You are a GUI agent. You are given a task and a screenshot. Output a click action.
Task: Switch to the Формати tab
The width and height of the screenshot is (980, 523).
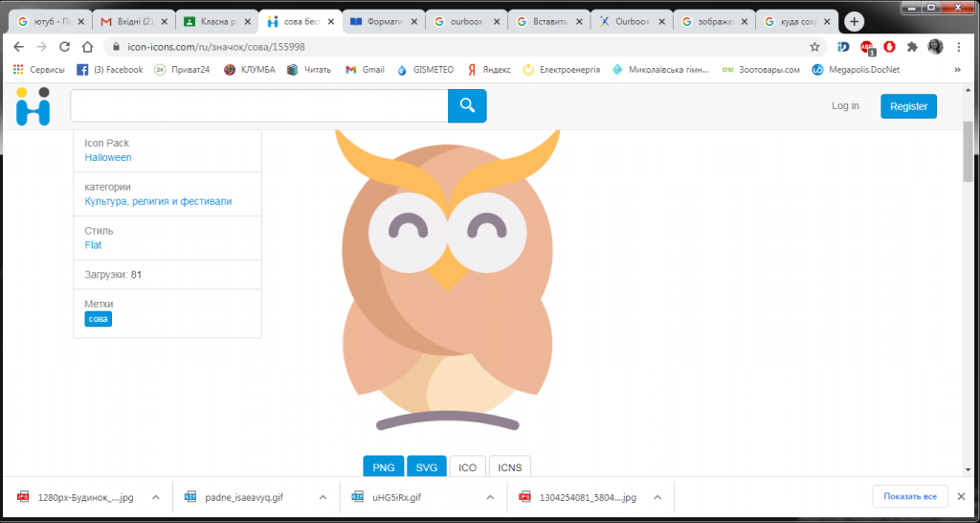(383, 21)
